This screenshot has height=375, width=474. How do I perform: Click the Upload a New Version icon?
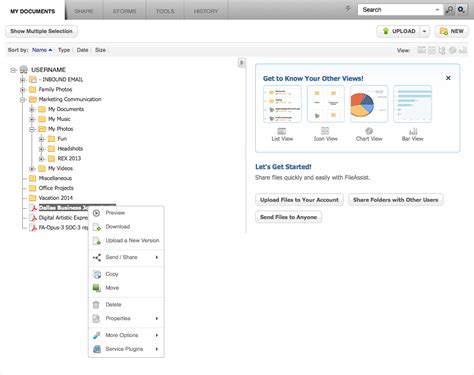[x=97, y=241]
